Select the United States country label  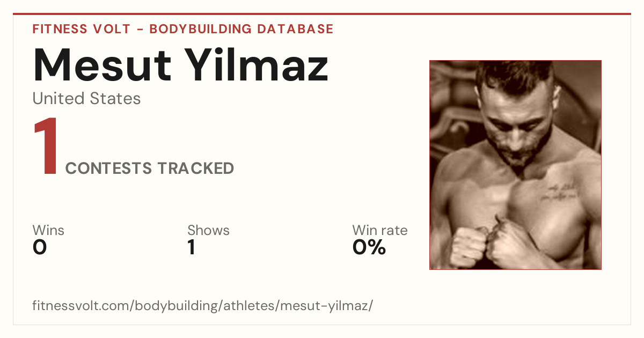point(86,99)
